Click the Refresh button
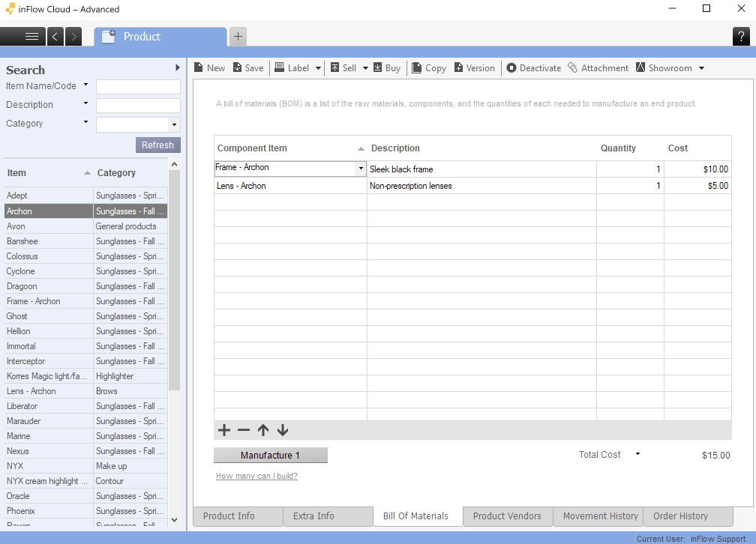The width and height of the screenshot is (756, 544). pos(157,145)
